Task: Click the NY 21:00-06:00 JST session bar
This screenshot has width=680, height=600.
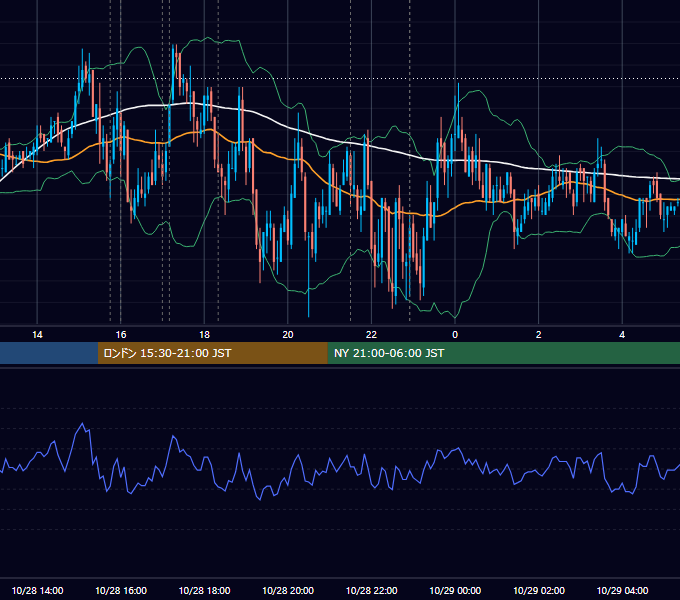Action: [x=503, y=353]
